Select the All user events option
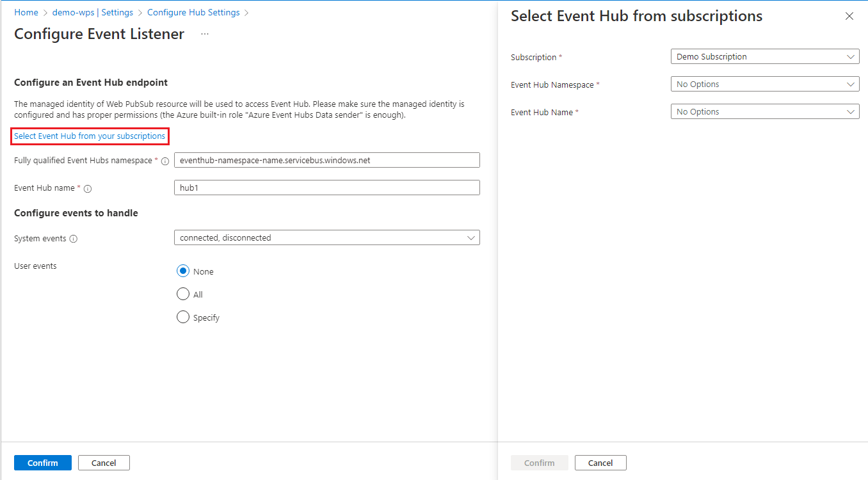This screenshot has width=868, height=480. point(183,294)
